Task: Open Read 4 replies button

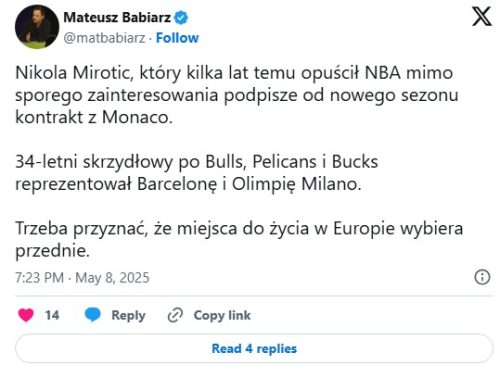Action: click(x=254, y=348)
